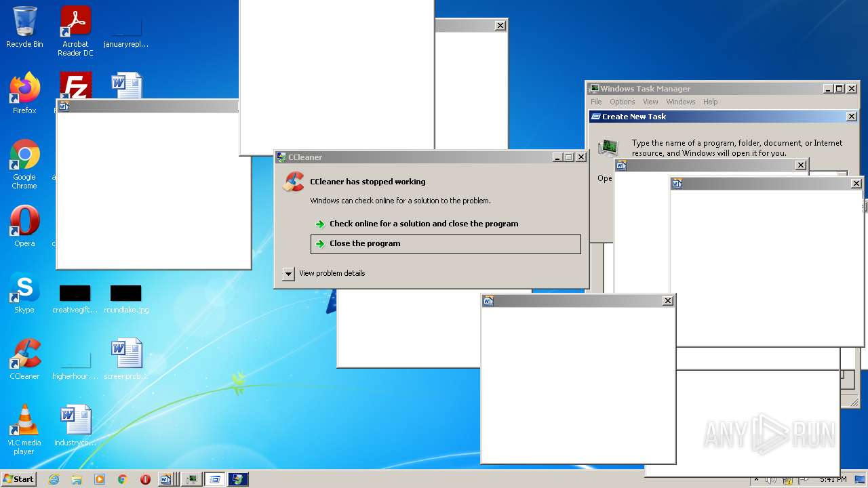Expand View problem details

click(x=288, y=274)
